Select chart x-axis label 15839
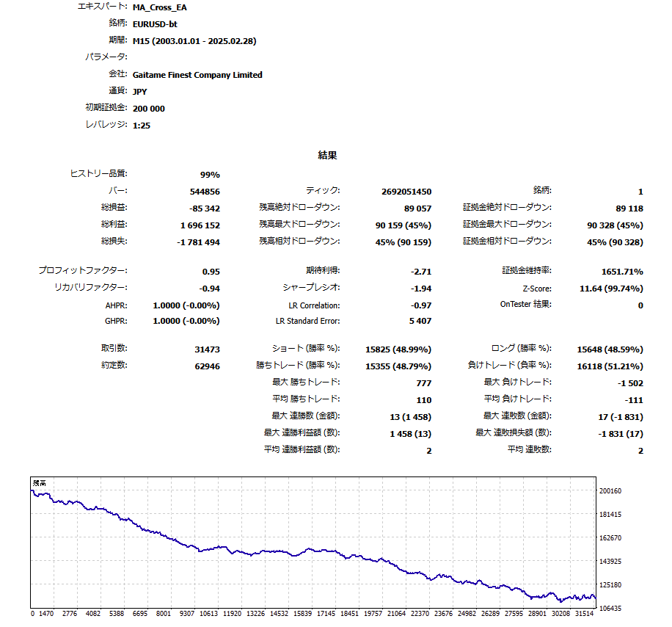This screenshot has width=672, height=627. pos(302,614)
